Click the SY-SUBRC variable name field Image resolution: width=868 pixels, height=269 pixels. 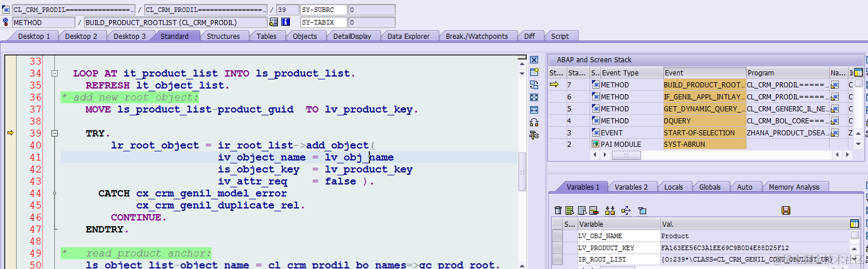point(323,10)
